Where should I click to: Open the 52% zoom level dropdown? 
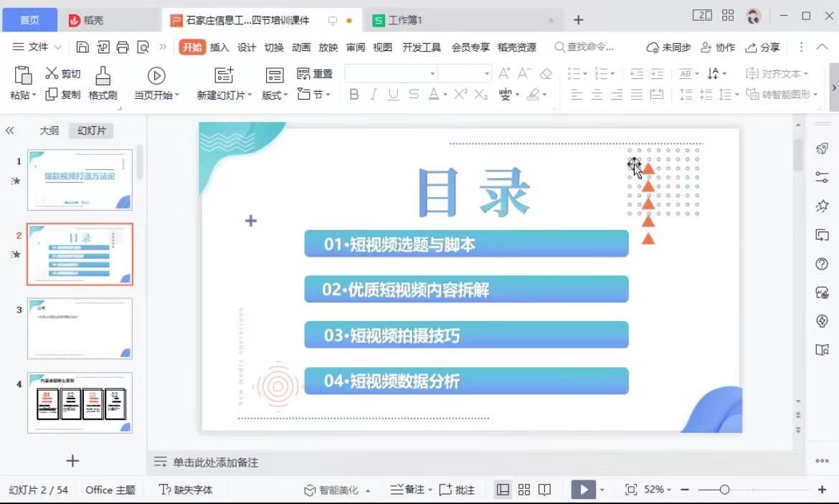[x=658, y=490]
